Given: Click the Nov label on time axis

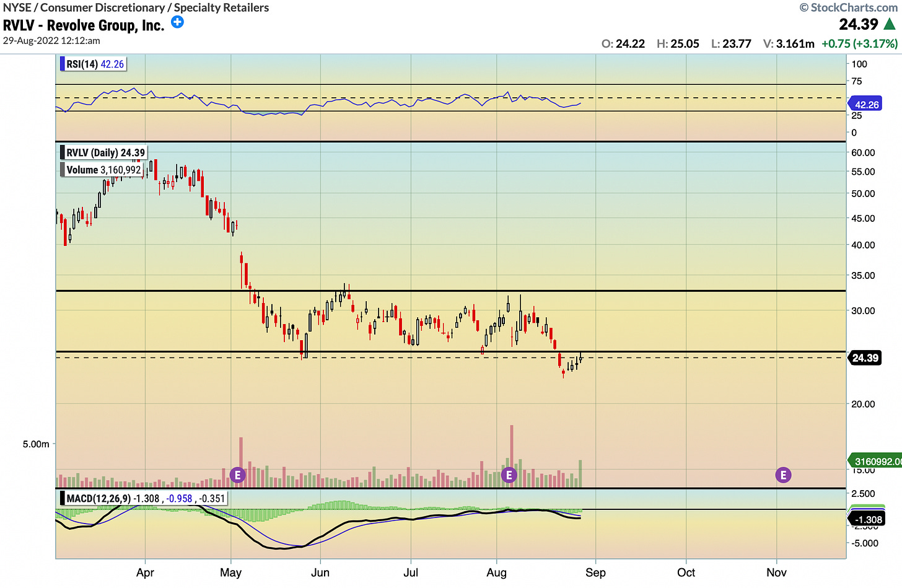Looking at the screenshot, I should (x=776, y=573).
